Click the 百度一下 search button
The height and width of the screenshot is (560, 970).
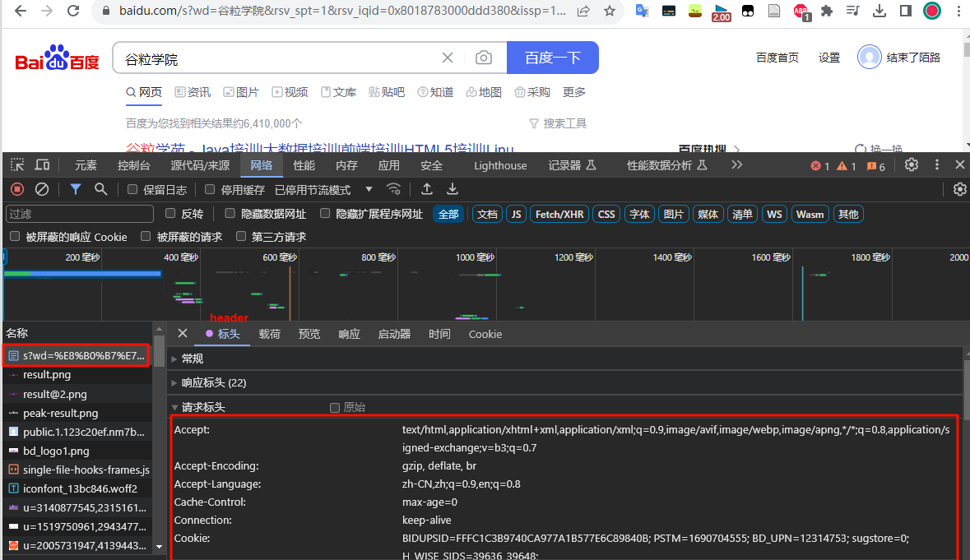[x=552, y=58]
